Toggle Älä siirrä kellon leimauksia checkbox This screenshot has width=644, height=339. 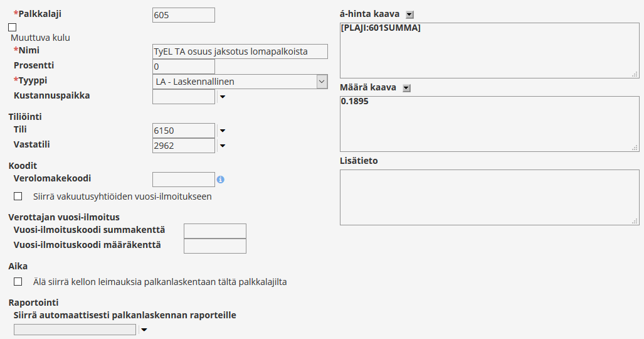click(18, 282)
